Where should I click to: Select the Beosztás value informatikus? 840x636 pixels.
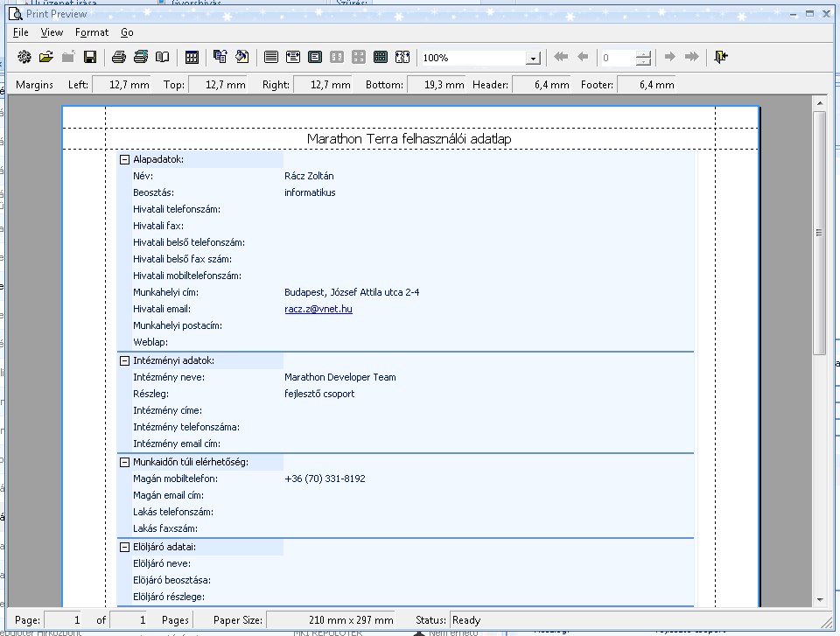tap(310, 192)
